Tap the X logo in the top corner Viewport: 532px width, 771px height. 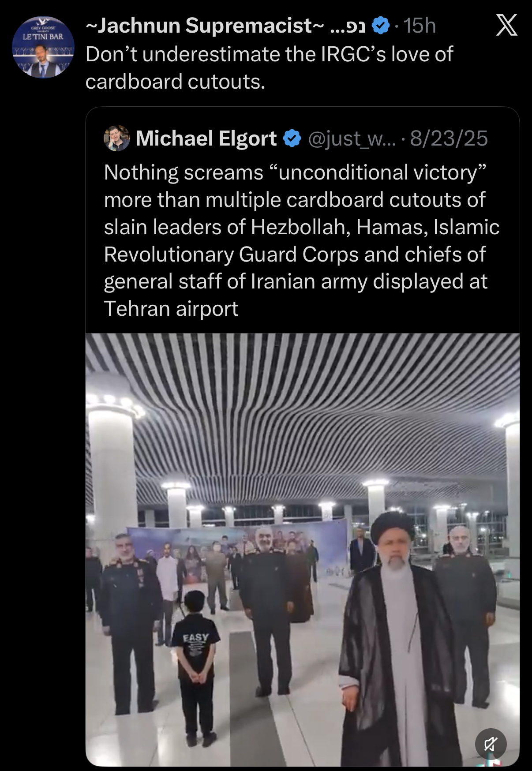coord(506,25)
